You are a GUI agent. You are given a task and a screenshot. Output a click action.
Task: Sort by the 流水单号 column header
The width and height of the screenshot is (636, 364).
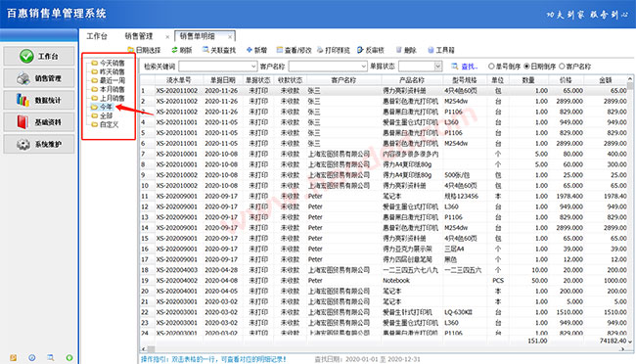pyautogui.click(x=178, y=80)
